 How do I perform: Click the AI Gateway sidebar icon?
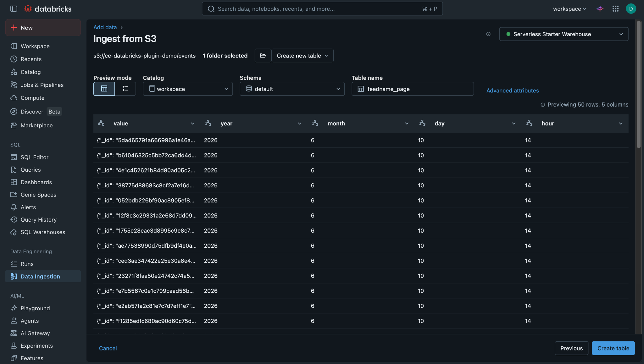click(x=14, y=333)
